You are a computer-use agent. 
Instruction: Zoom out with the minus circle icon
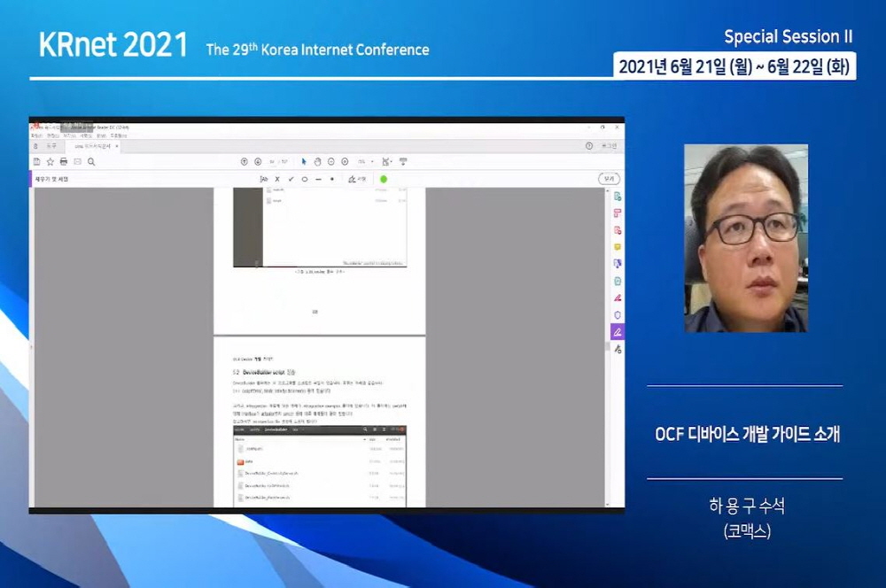(x=330, y=162)
